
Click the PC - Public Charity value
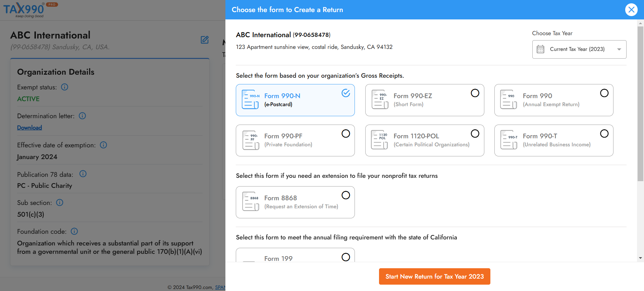tap(45, 186)
